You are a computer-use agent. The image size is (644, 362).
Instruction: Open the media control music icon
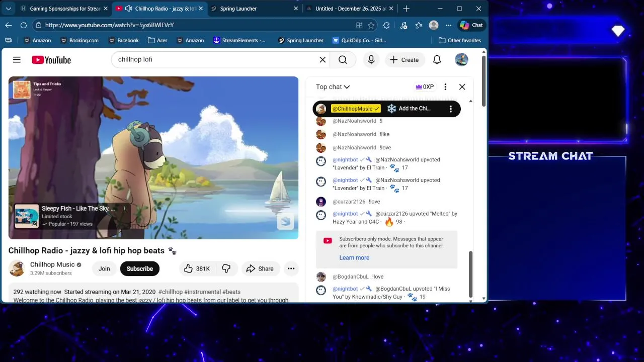(404, 25)
